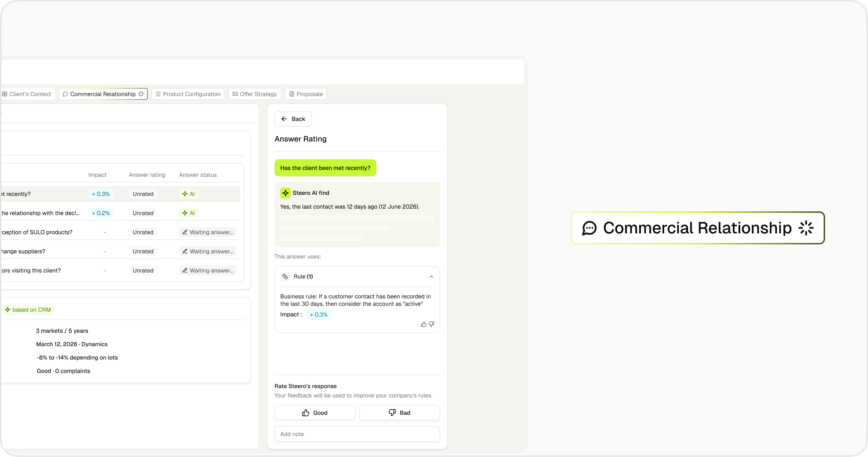Click the loading spinner icon in the large callout
The height and width of the screenshot is (457, 868).
click(x=806, y=228)
